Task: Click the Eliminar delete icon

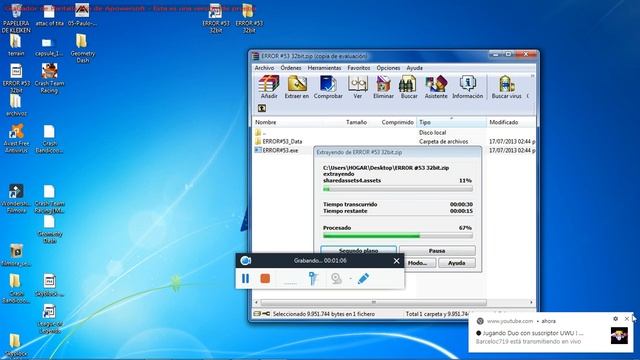Action: [x=383, y=87]
